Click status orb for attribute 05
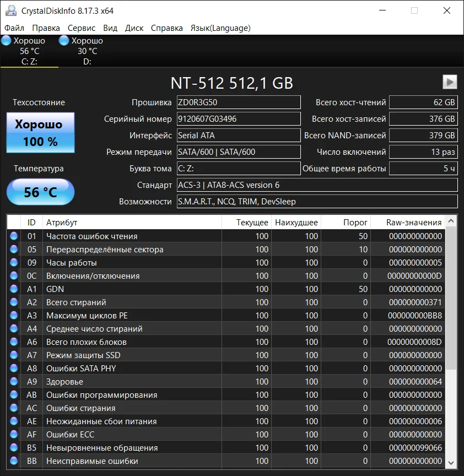 coord(14,249)
